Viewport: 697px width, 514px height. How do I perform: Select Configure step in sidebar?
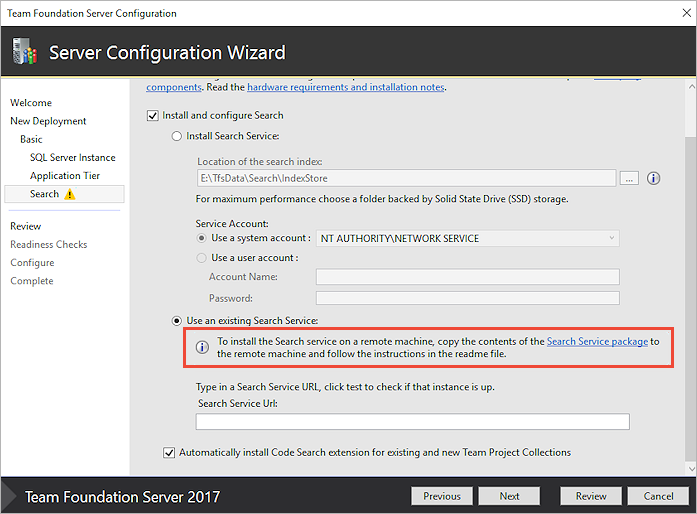click(x=32, y=263)
